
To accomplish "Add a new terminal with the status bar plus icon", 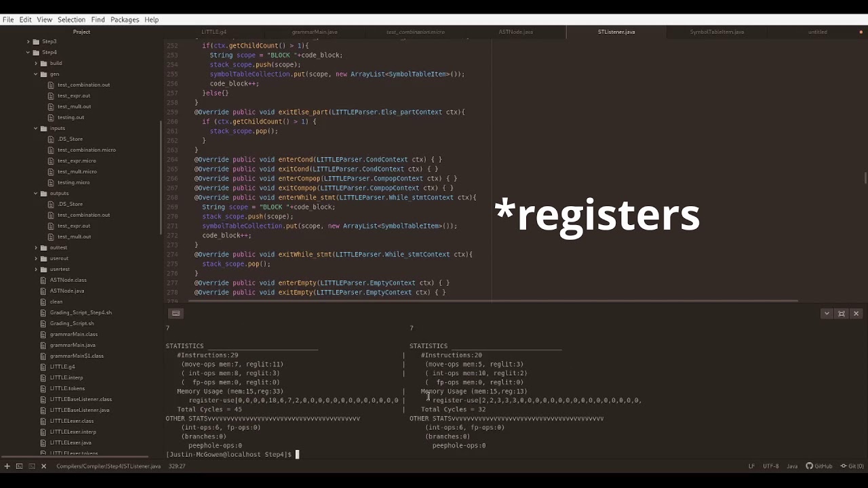I will coord(7,466).
